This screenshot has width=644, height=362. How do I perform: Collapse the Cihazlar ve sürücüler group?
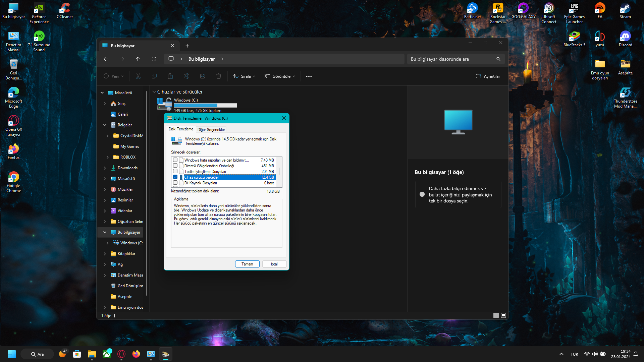(154, 92)
